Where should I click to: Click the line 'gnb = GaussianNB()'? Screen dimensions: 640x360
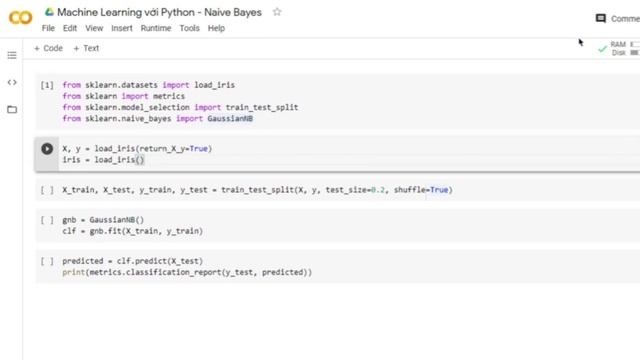click(x=103, y=220)
